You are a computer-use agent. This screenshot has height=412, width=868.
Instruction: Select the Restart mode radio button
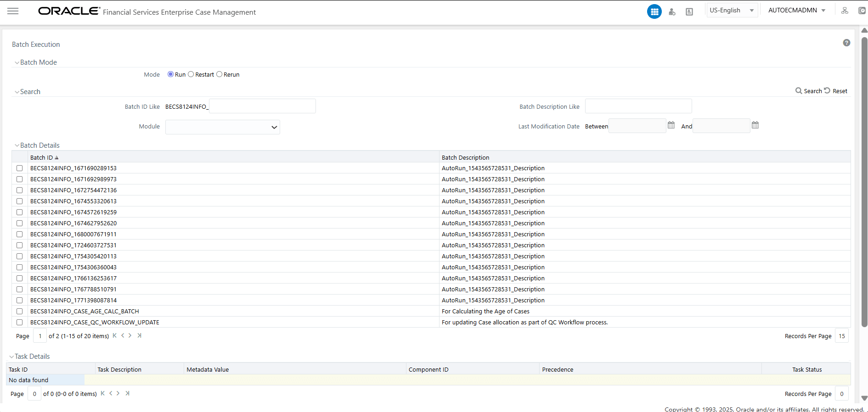(191, 74)
